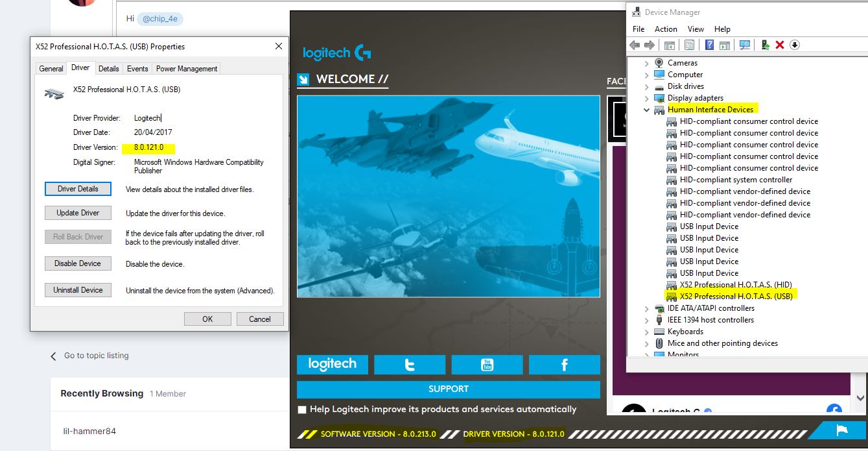The height and width of the screenshot is (451, 868).
Task: Click the round Facebook badge beside Logitech G feed
Action: tap(834, 409)
